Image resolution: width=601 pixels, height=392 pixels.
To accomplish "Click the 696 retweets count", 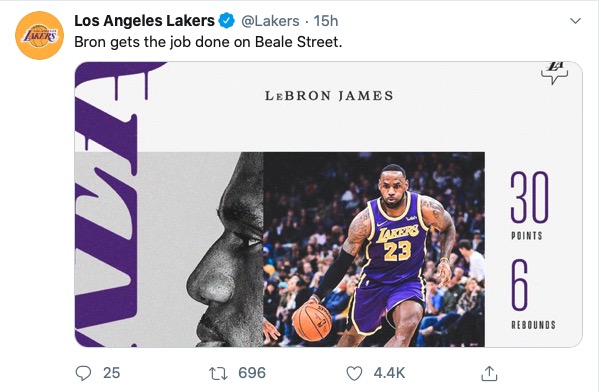I will [252, 373].
